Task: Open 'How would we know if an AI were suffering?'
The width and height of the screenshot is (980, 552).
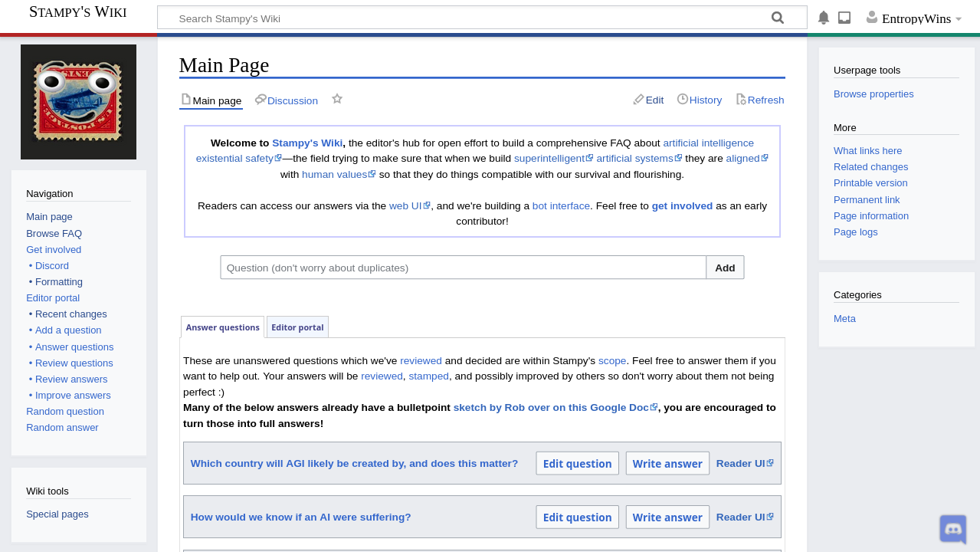Action: click(300, 517)
